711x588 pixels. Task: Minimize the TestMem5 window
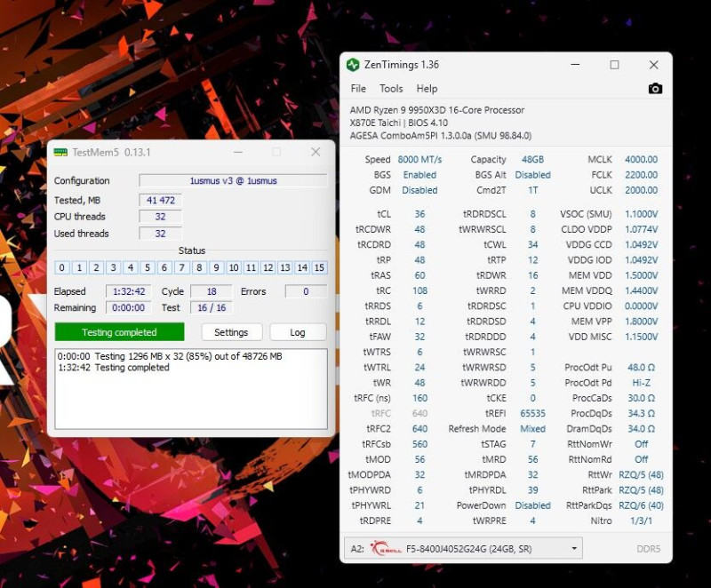(237, 152)
